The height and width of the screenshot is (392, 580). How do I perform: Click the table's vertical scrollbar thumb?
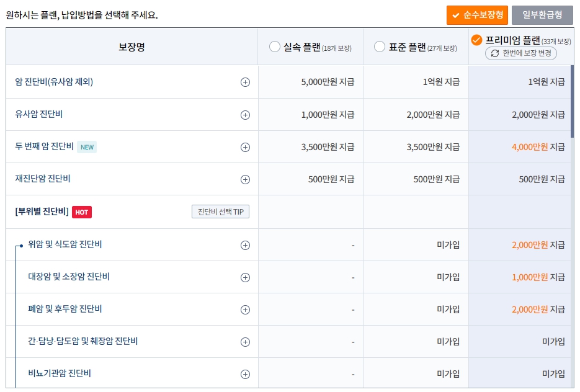572,101
